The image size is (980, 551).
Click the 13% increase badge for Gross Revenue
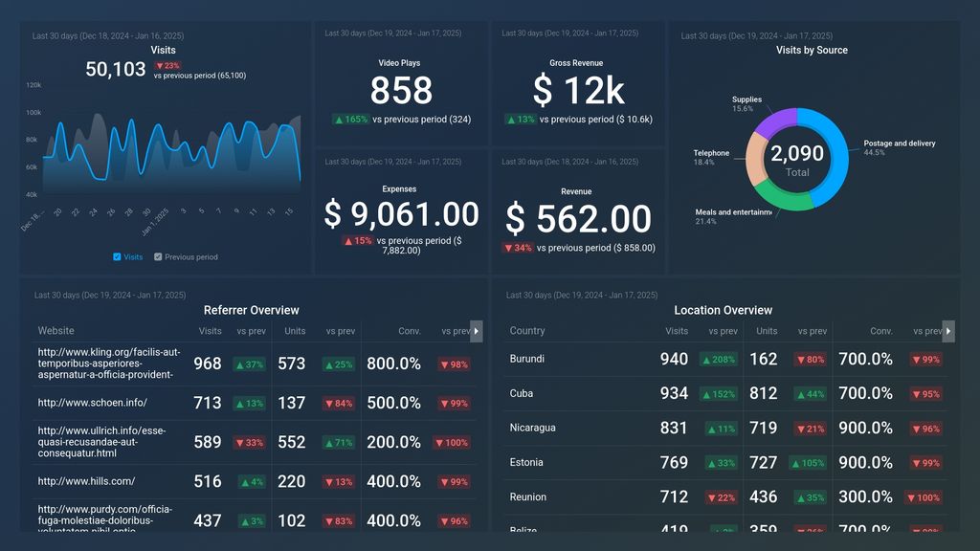[520, 120]
